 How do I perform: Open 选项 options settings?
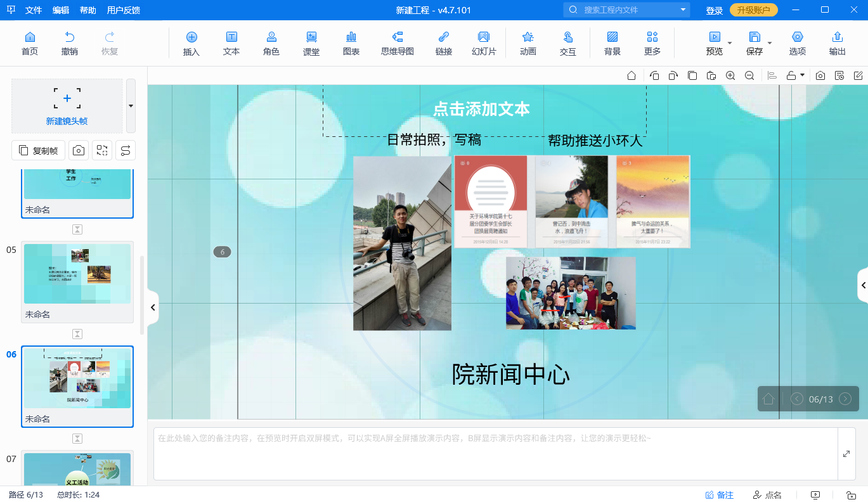click(x=798, y=43)
